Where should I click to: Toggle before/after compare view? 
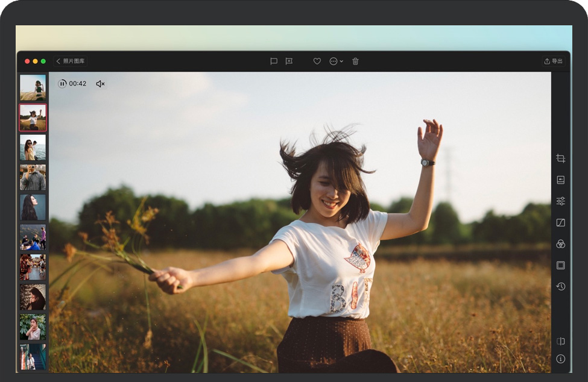click(560, 341)
